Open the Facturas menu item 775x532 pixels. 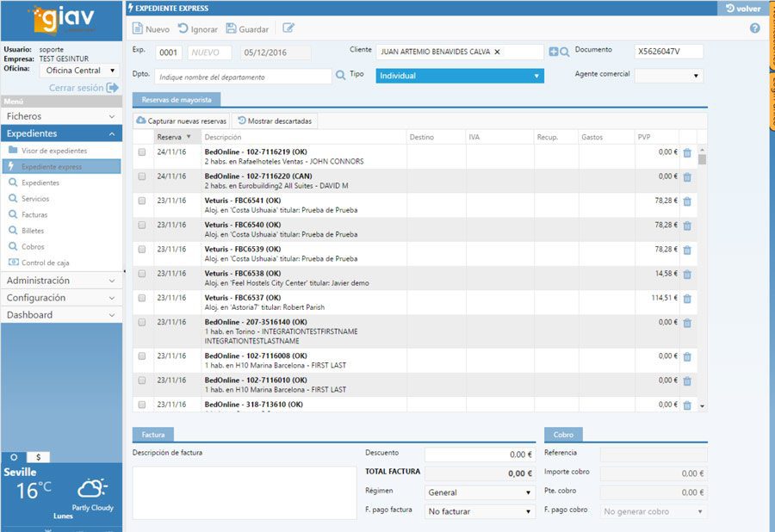coord(34,214)
